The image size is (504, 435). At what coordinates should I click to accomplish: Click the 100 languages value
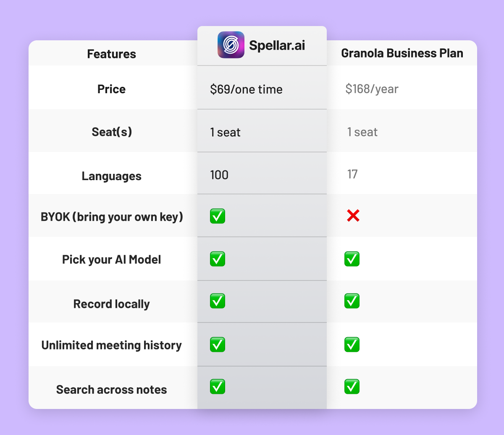[x=219, y=175]
